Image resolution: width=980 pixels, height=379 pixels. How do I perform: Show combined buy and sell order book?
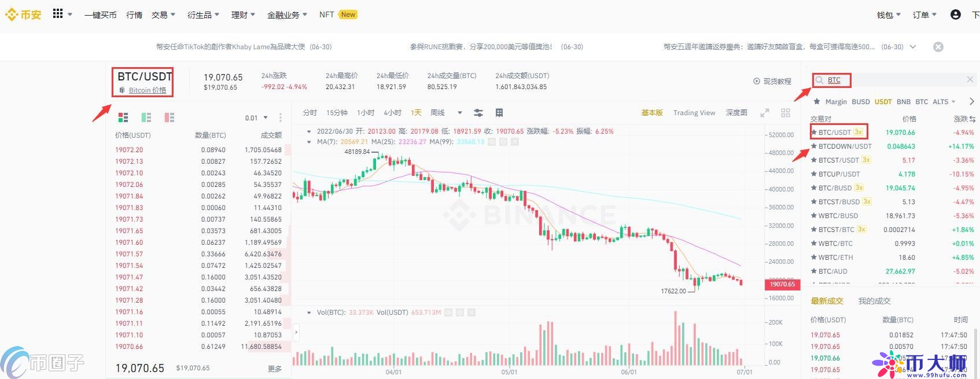pyautogui.click(x=123, y=117)
